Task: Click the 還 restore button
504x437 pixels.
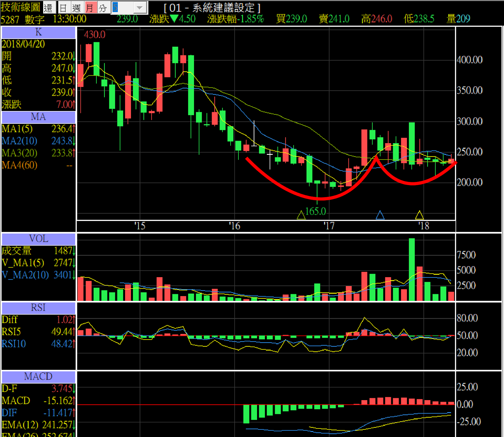Action: pos(49,8)
